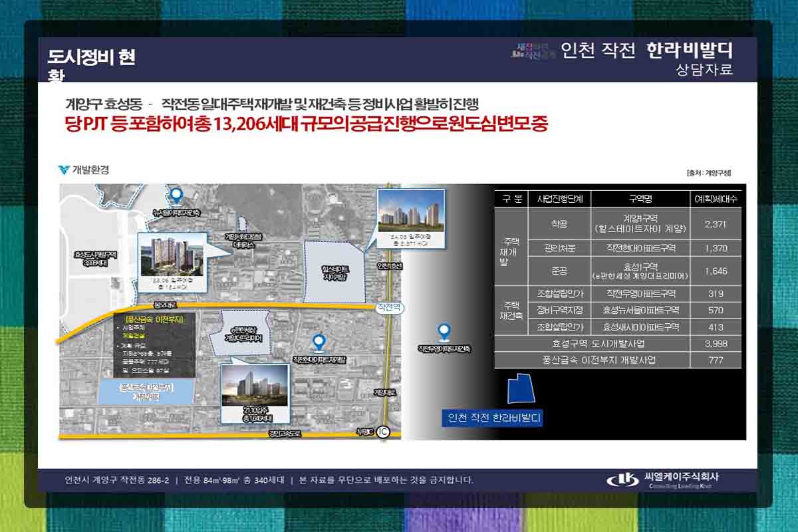Click the 효성구역 도시개발사업 row
Image resolution: width=798 pixels, height=532 pixels.
click(618, 344)
